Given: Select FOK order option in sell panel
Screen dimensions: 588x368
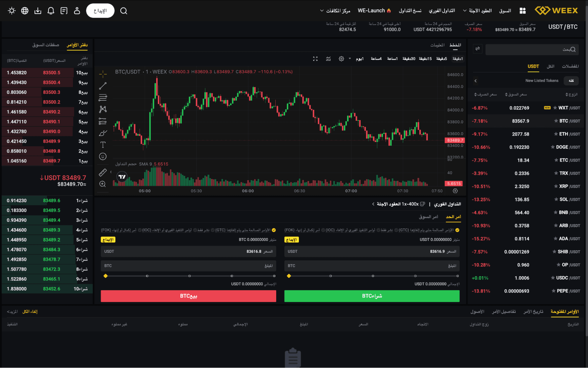Looking at the screenshot, I should tap(140, 230).
